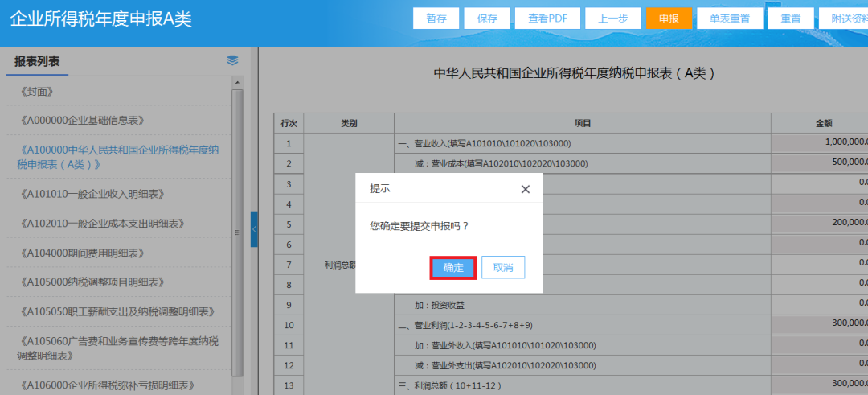Viewport: 868px width, 395px height.
Task: Click 单表重置 button
Action: coord(730,19)
